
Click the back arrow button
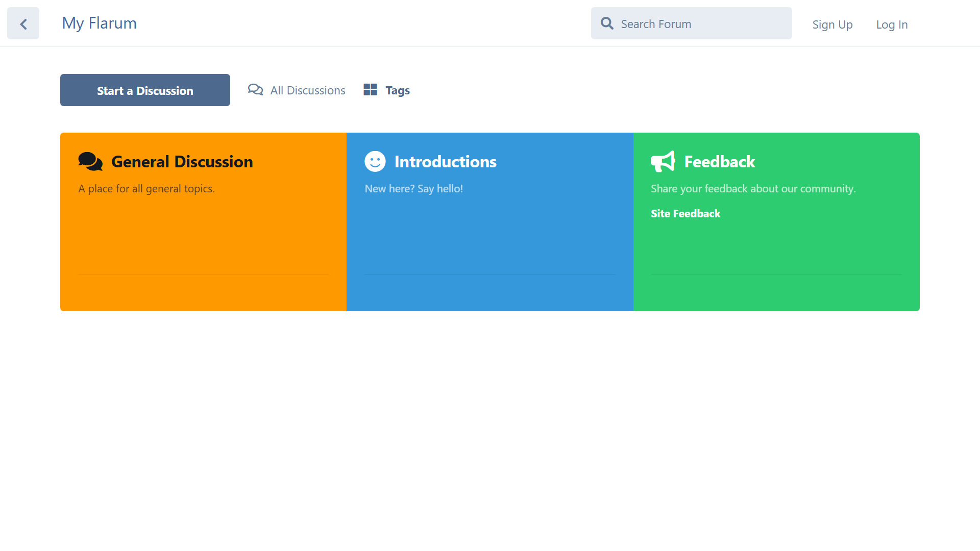click(23, 23)
